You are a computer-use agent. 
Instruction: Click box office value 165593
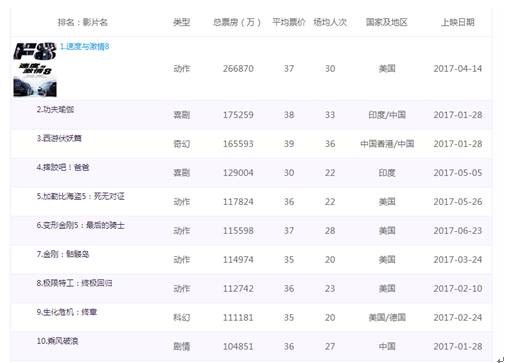click(x=238, y=144)
